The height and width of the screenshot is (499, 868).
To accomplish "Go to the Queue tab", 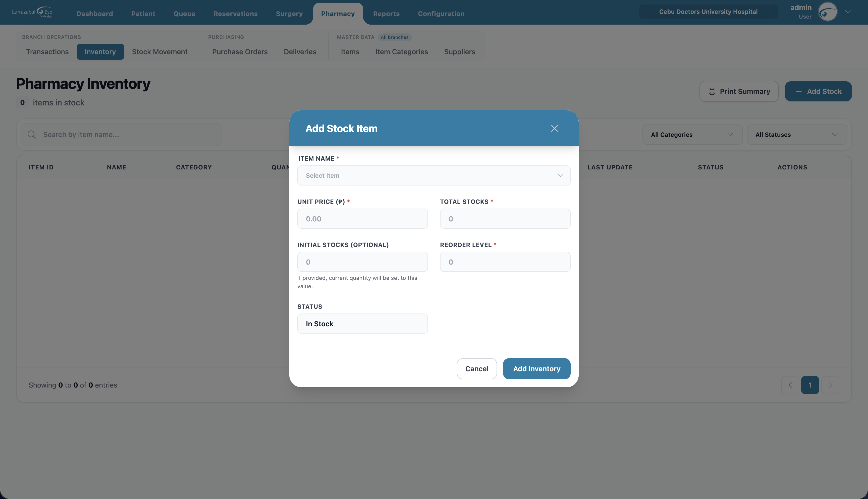I will point(184,14).
